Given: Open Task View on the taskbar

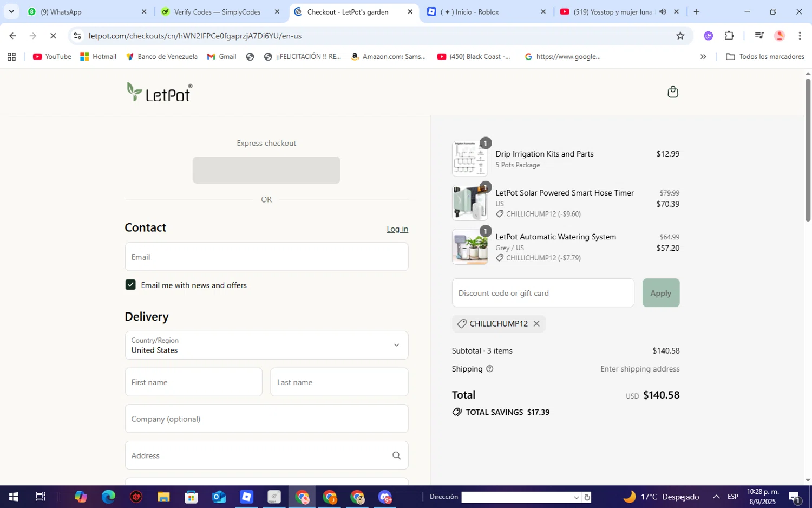Looking at the screenshot, I should pyautogui.click(x=41, y=497).
